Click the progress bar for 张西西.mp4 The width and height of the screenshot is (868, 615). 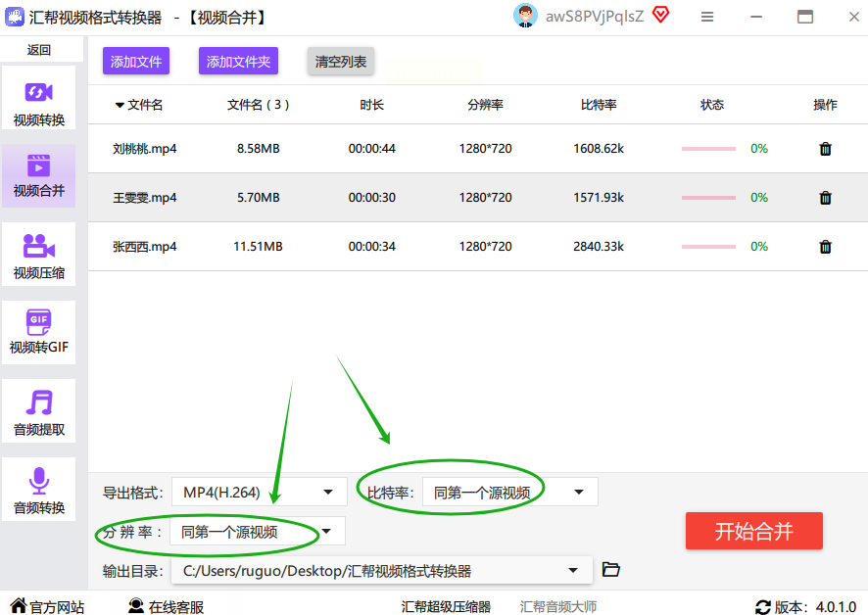(x=708, y=247)
